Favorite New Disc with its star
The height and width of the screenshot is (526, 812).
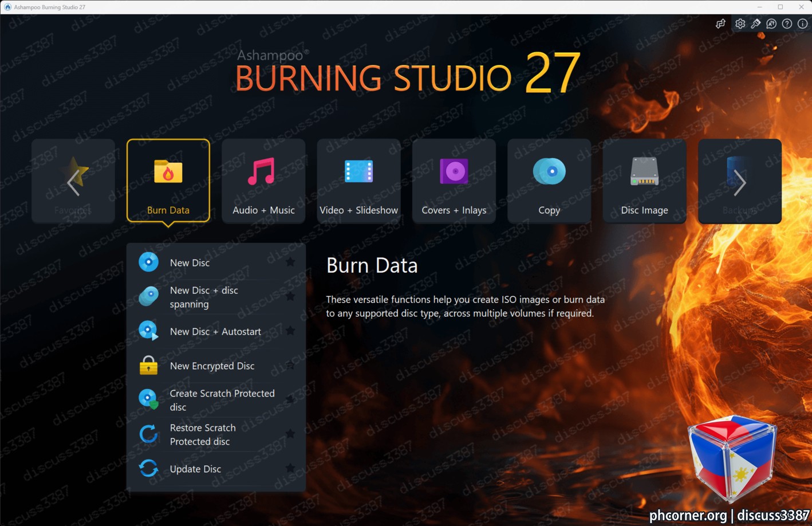tap(290, 262)
